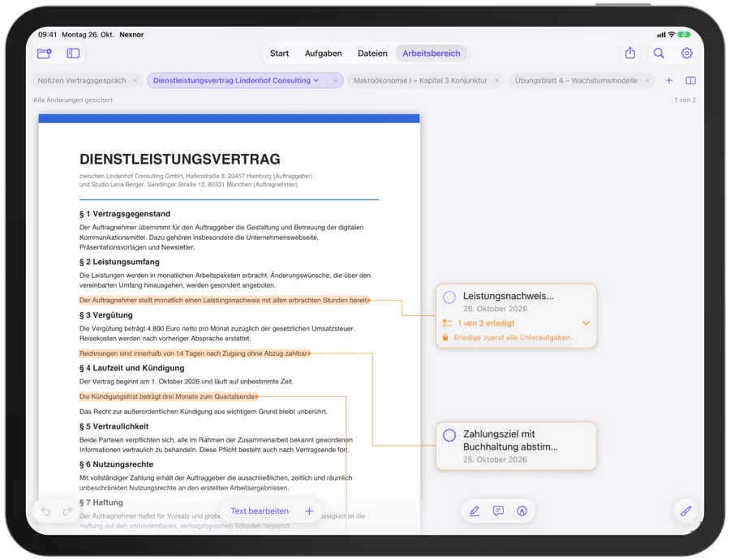
Task: Close the Dienstleistungsvertrag Lindenhof Consulting tab
Action: (x=335, y=80)
